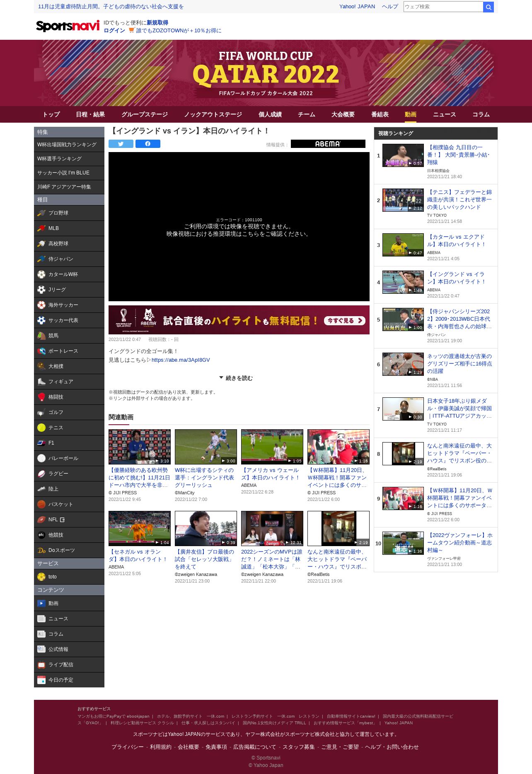Open ネッツの渡邊雄太 ranking video title

pos(460,364)
